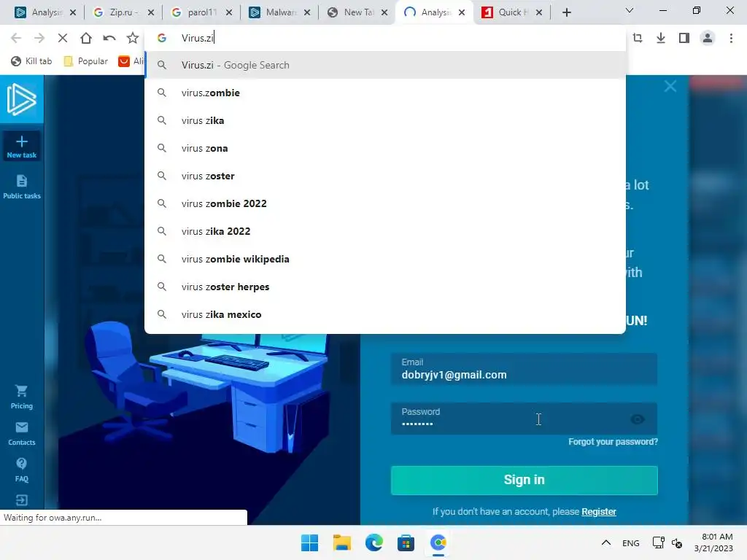The image size is (747, 560).
Task: Select 'virus zoster herpes' suggestion
Action: (385, 287)
